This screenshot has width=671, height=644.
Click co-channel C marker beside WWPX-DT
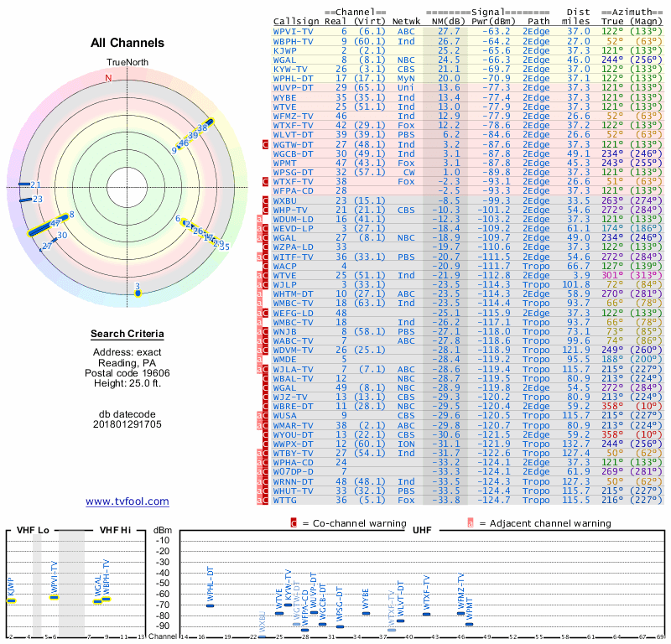265,444
